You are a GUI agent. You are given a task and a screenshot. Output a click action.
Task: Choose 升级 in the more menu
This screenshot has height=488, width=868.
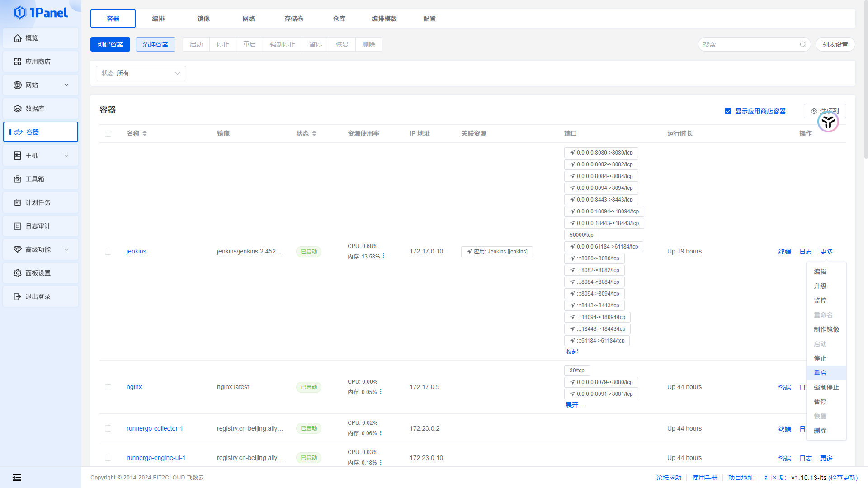[826, 286]
